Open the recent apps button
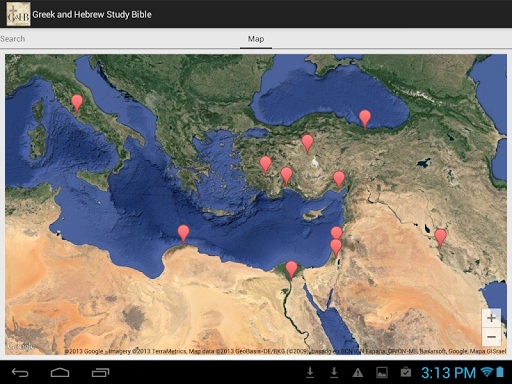 click(100, 372)
